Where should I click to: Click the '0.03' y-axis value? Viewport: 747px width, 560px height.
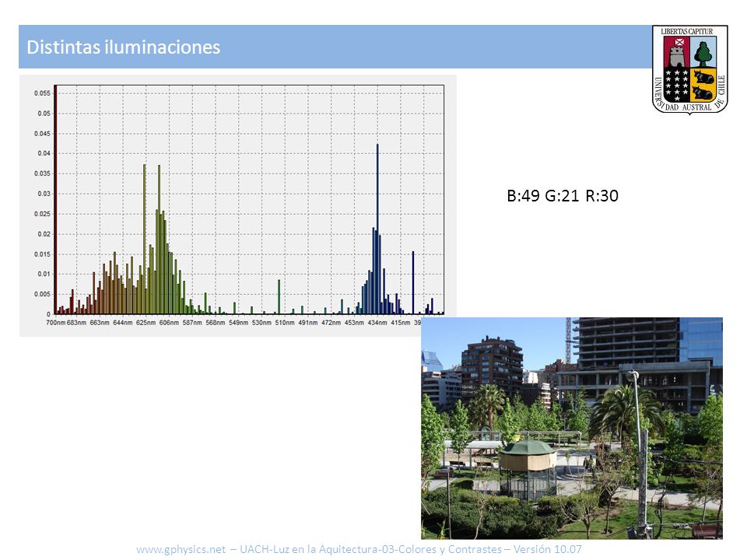click(x=44, y=194)
